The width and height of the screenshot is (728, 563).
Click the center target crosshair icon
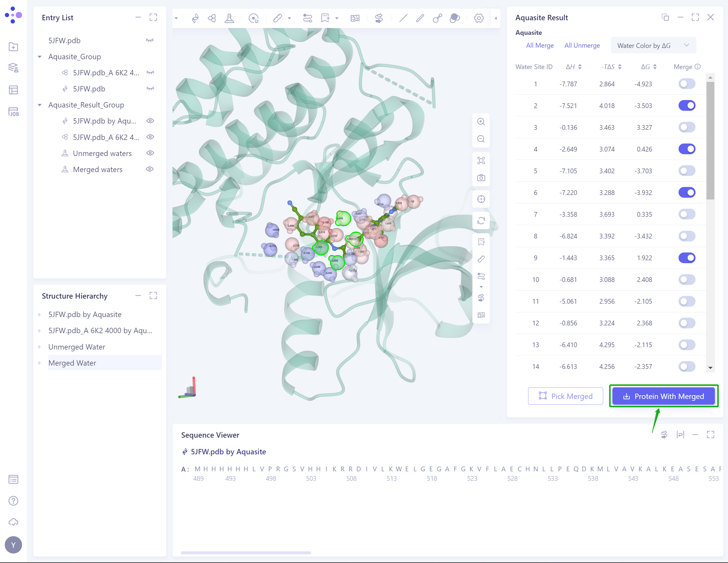(481, 199)
